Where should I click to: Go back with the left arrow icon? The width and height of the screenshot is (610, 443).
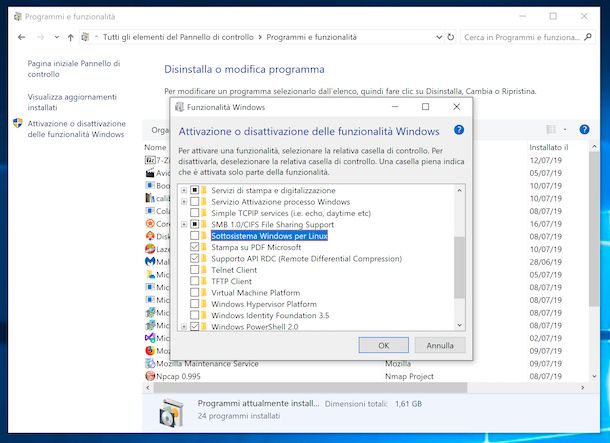coord(21,37)
